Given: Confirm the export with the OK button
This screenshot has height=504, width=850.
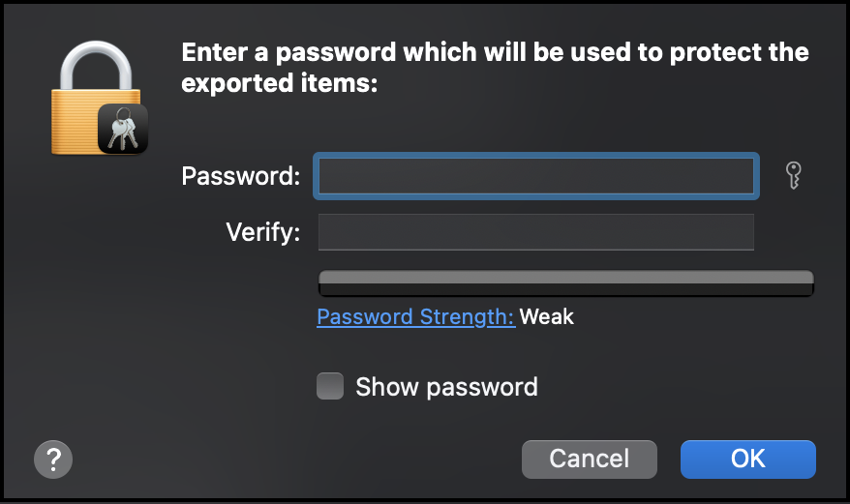Looking at the screenshot, I should tap(748, 460).
